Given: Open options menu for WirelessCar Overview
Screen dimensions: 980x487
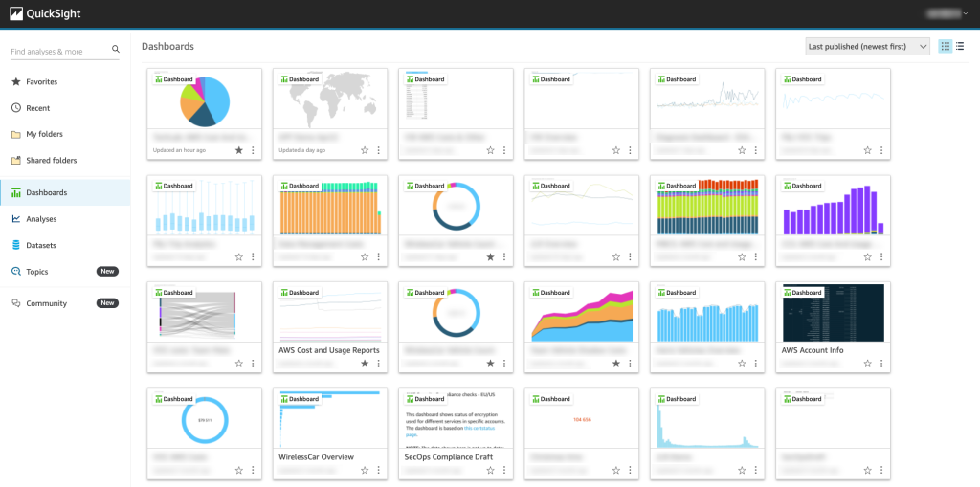Looking at the screenshot, I should point(378,470).
